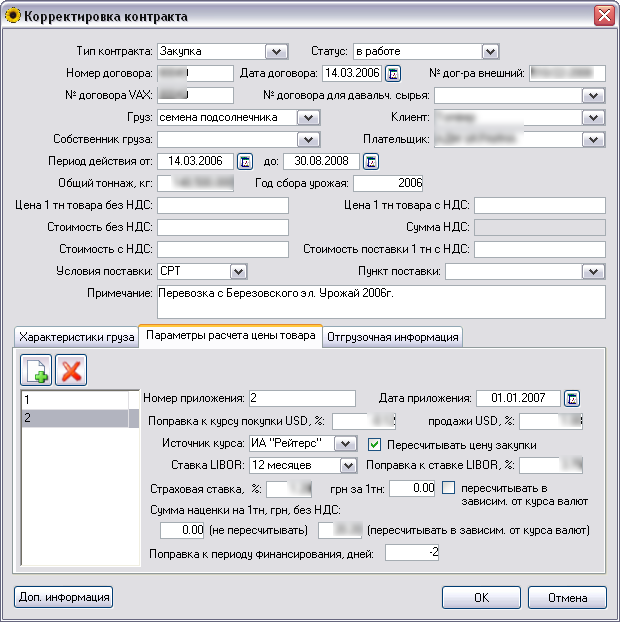Click Цена 1 тн товара с НДС field

[x=540, y=205]
